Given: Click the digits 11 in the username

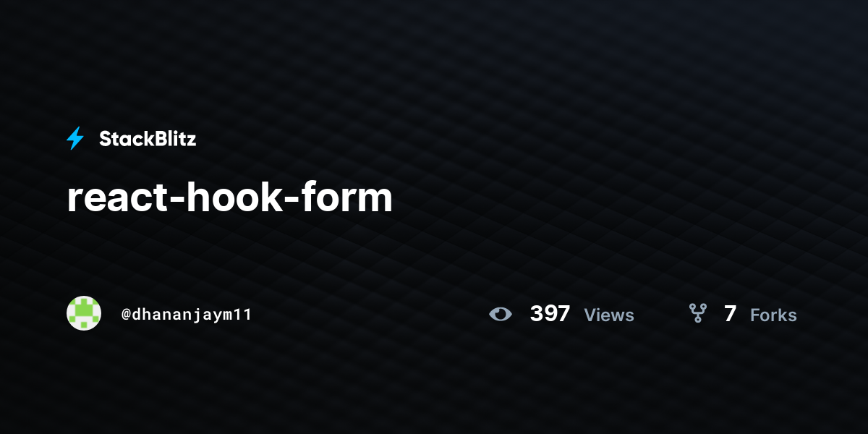Looking at the screenshot, I should tap(242, 315).
